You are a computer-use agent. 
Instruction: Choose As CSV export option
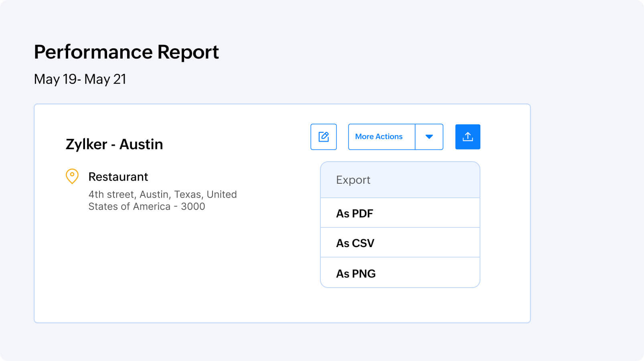click(x=400, y=243)
